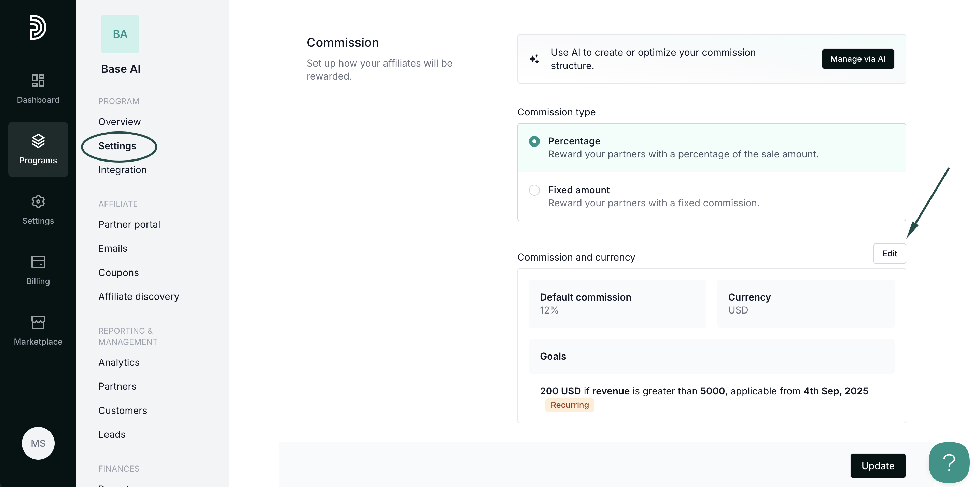
Task: Click the Manage via AI button
Action: point(857,59)
